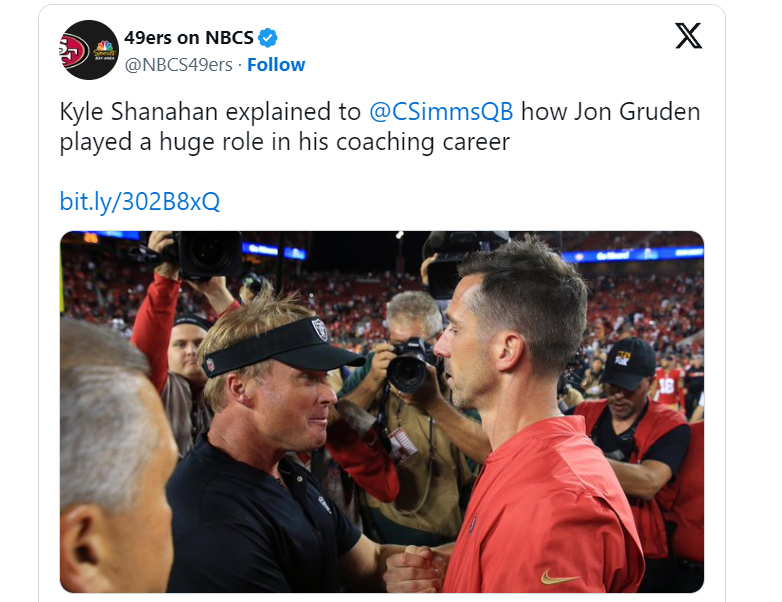Click the NBC Sports logo in the avatar

coord(104,49)
